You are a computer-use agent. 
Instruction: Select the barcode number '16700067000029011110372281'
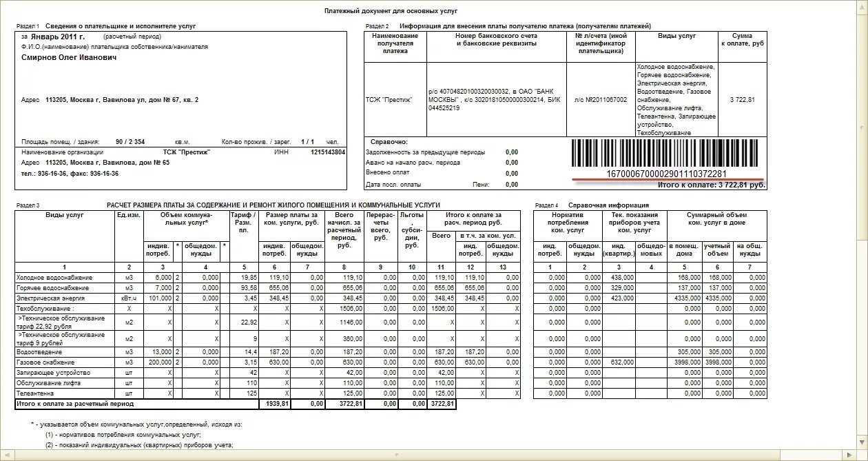pyautogui.click(x=666, y=174)
